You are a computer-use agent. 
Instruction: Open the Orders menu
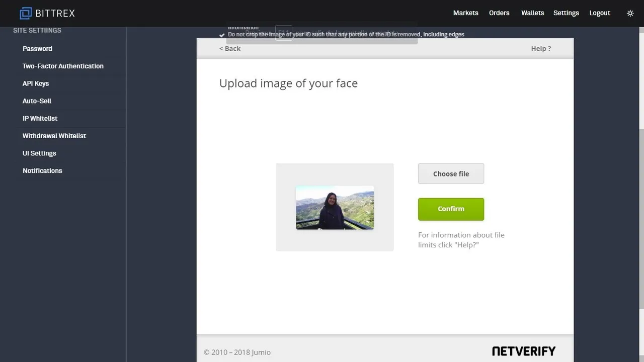pos(499,13)
